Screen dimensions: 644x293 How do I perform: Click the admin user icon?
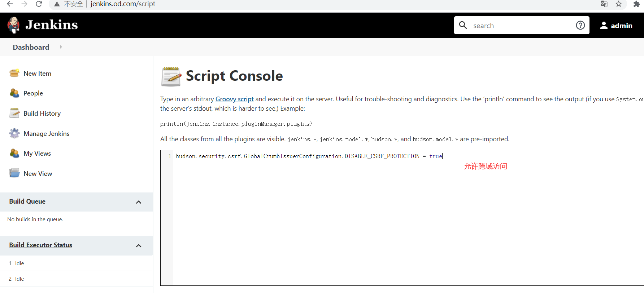pyautogui.click(x=604, y=25)
